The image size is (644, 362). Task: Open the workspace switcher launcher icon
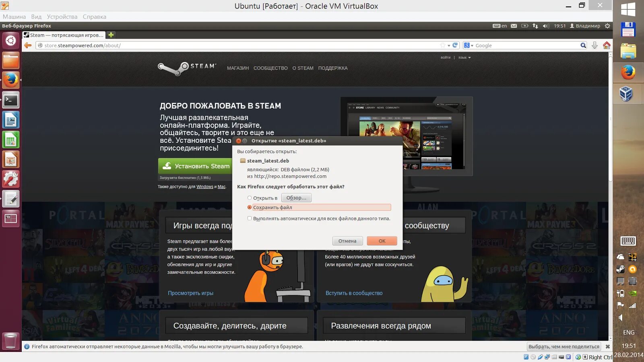[x=10, y=218]
